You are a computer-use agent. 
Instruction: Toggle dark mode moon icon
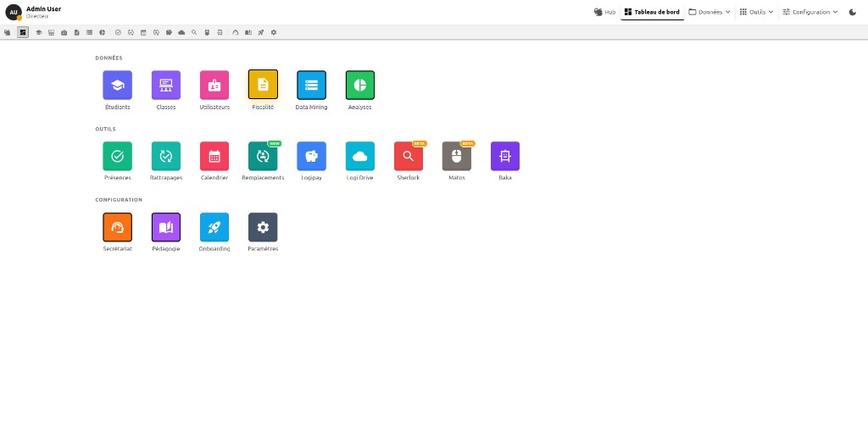853,12
